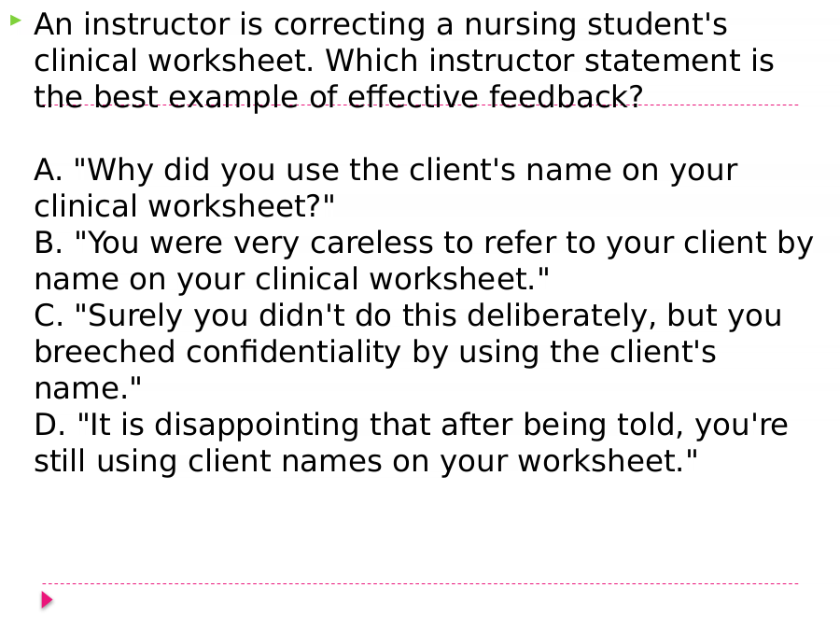Select answer D "It is disappointing"
840x630 pixels.
[x=411, y=443]
